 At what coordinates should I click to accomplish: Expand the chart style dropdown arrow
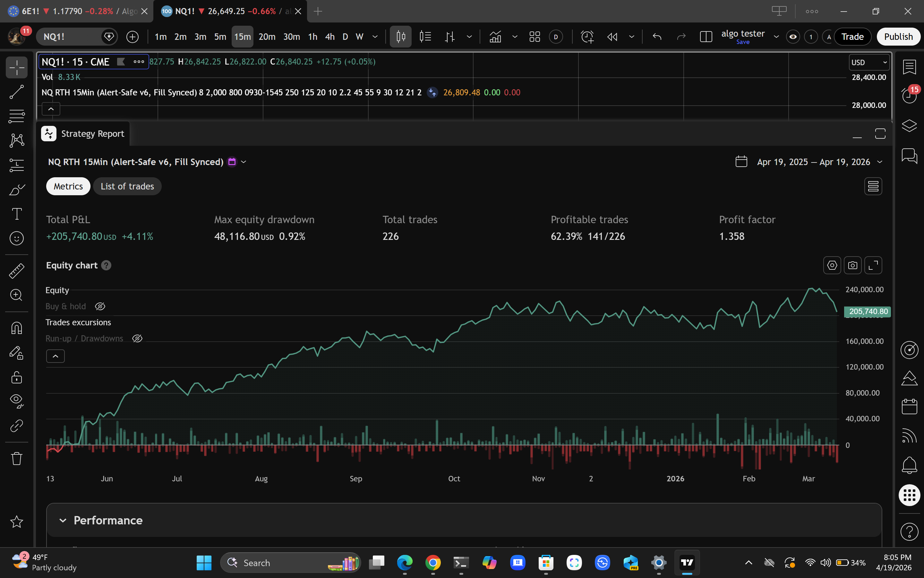(469, 37)
